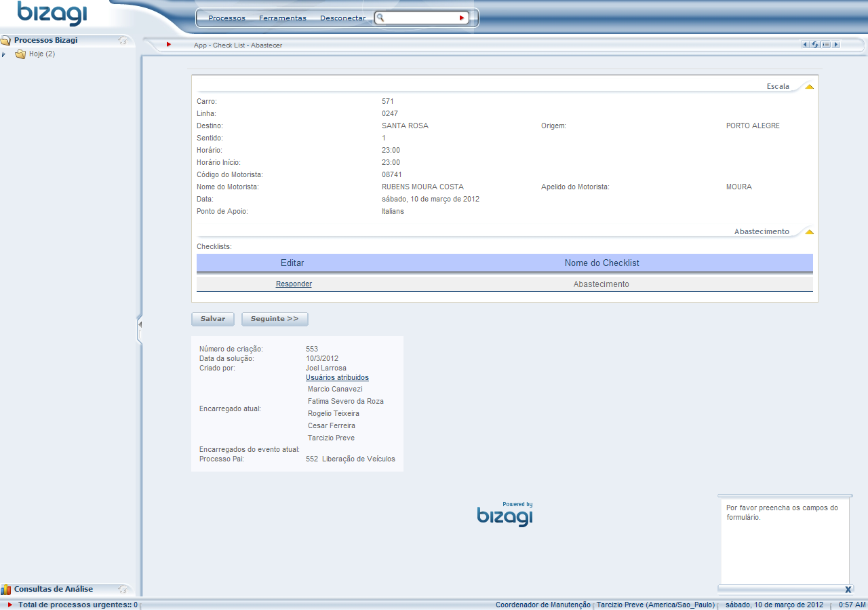Click Coordenador de Manutenção in the status bar
Viewport: 868px width, 610px height.
point(543,605)
